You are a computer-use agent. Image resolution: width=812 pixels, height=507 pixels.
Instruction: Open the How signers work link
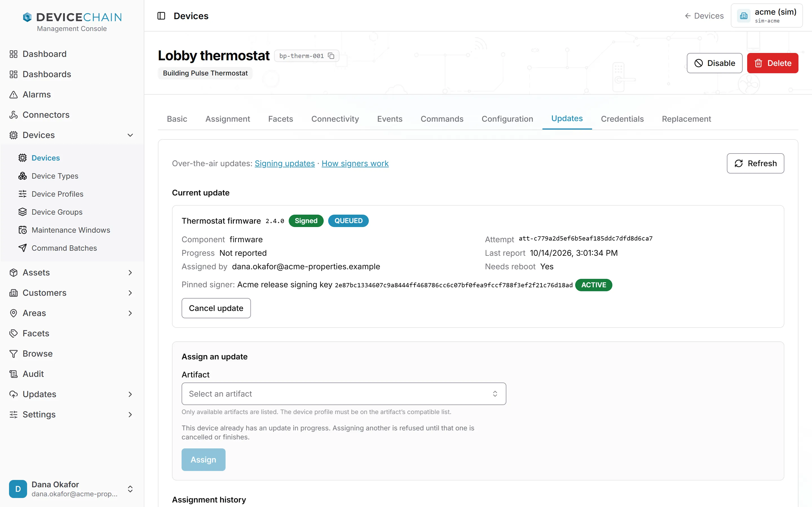pyautogui.click(x=355, y=163)
